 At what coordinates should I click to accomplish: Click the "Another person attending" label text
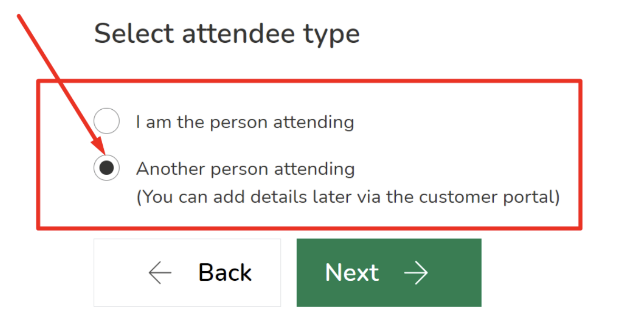click(246, 169)
